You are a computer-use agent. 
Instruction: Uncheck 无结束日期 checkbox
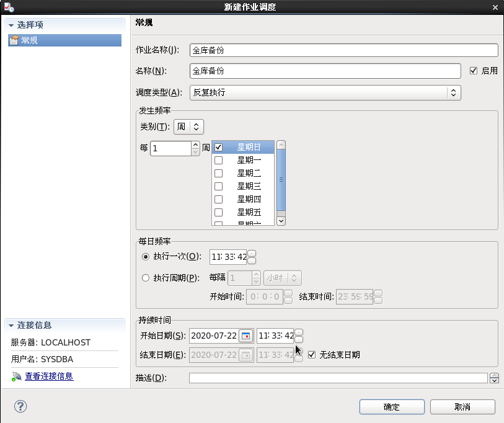[x=312, y=355]
